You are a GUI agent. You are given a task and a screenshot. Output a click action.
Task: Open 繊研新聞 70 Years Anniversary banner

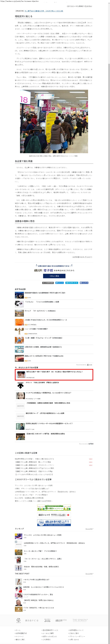pos(54,523)
